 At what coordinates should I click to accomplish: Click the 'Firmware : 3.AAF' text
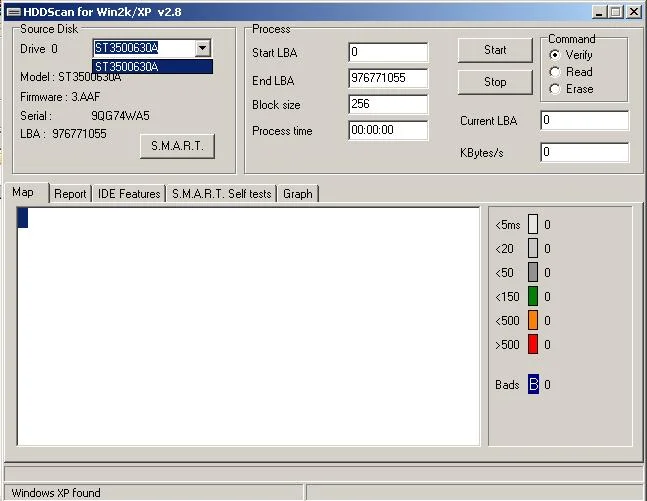coord(60,97)
